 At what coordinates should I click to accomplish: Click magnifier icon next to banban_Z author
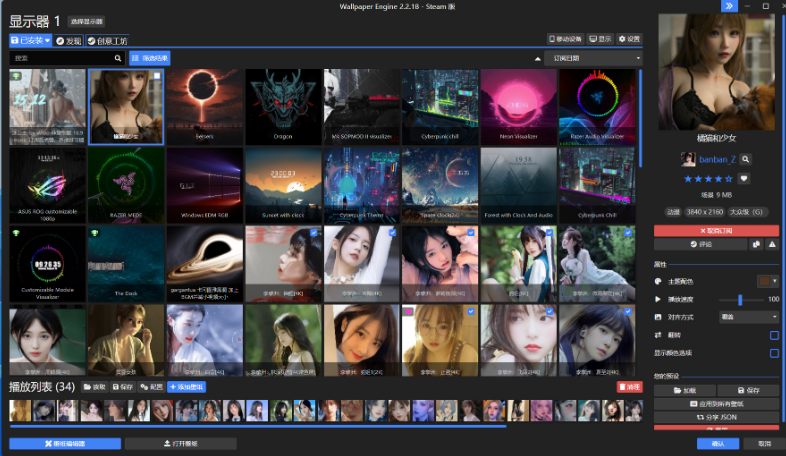click(x=746, y=159)
